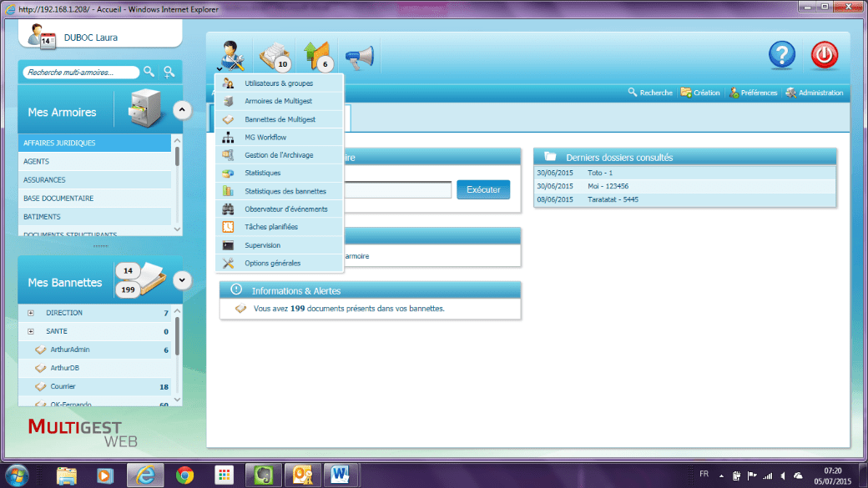Expand the SANTE tree node
The height and width of the screenshot is (488, 868).
click(x=31, y=332)
